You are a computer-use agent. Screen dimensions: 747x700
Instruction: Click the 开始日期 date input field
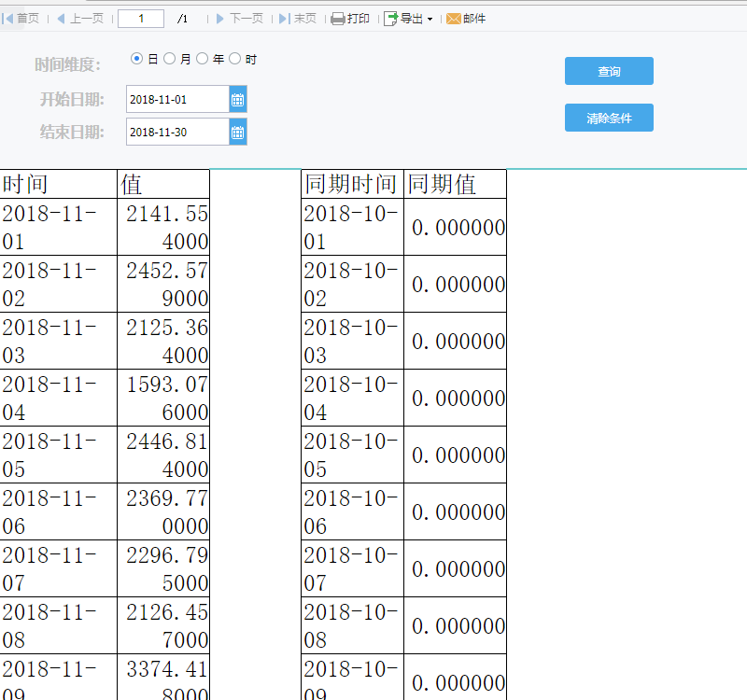177,99
